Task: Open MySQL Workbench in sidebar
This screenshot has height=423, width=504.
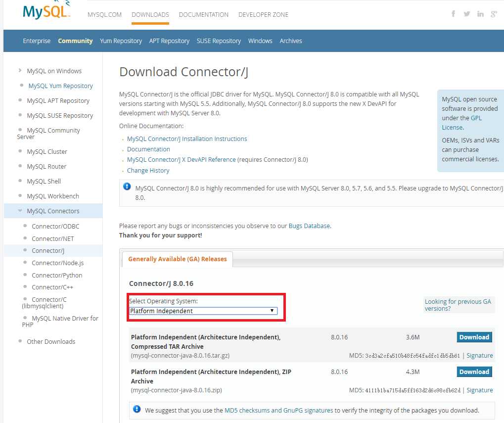Action: (53, 196)
